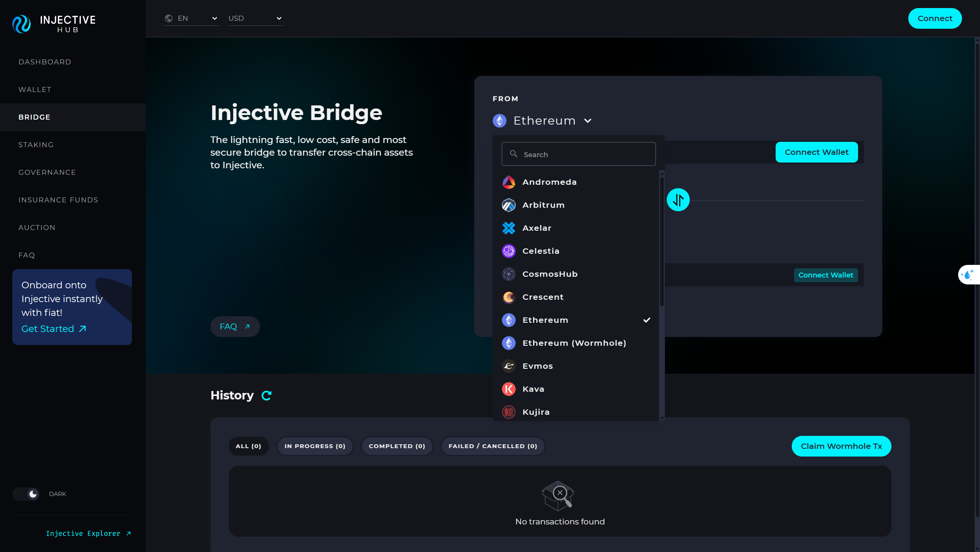The height and width of the screenshot is (552, 980).
Task: Click the search magnifier icon in the dropdown
Action: 514,154
